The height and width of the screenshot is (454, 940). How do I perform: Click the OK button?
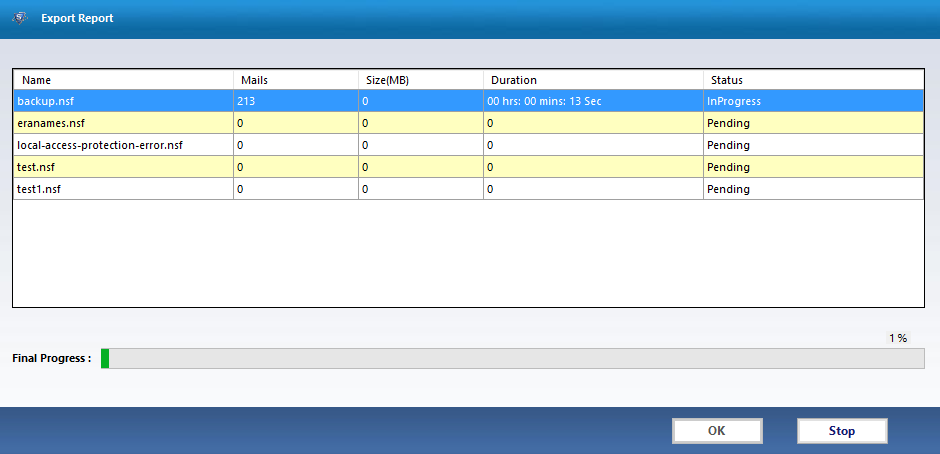point(717,431)
